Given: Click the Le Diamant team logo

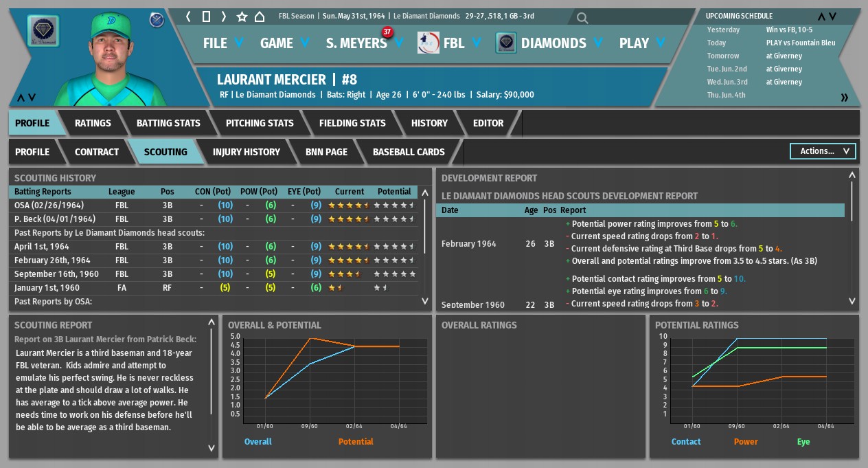Looking at the screenshot, I should tap(43, 31).
